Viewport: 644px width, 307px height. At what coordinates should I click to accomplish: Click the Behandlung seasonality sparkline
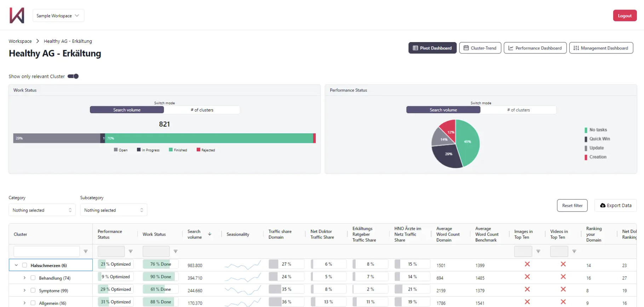click(x=243, y=278)
